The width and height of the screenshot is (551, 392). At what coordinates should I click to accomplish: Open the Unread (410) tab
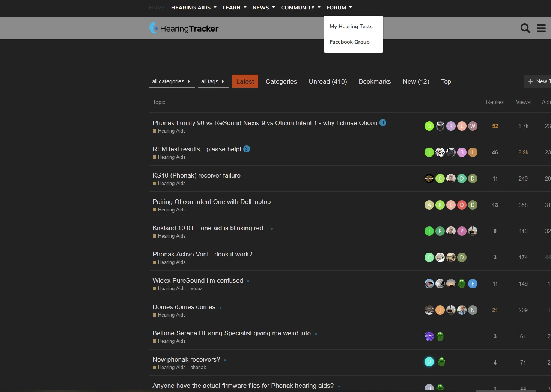328,81
